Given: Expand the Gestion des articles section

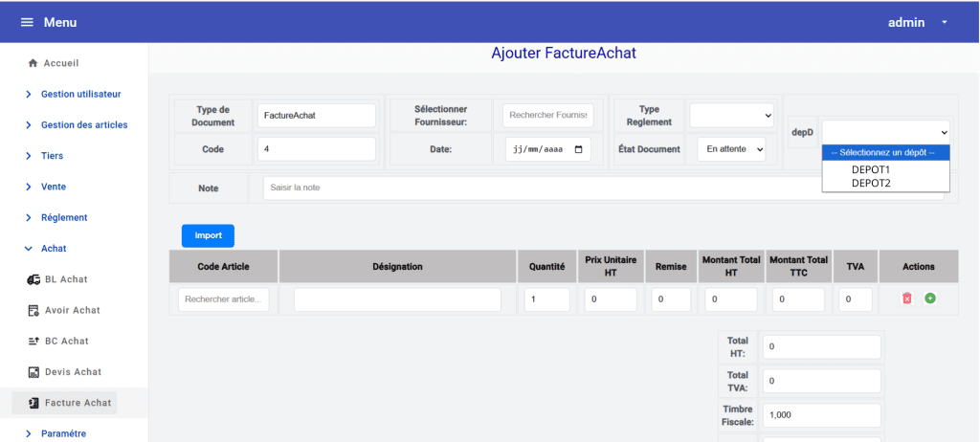Looking at the screenshot, I should (x=83, y=124).
